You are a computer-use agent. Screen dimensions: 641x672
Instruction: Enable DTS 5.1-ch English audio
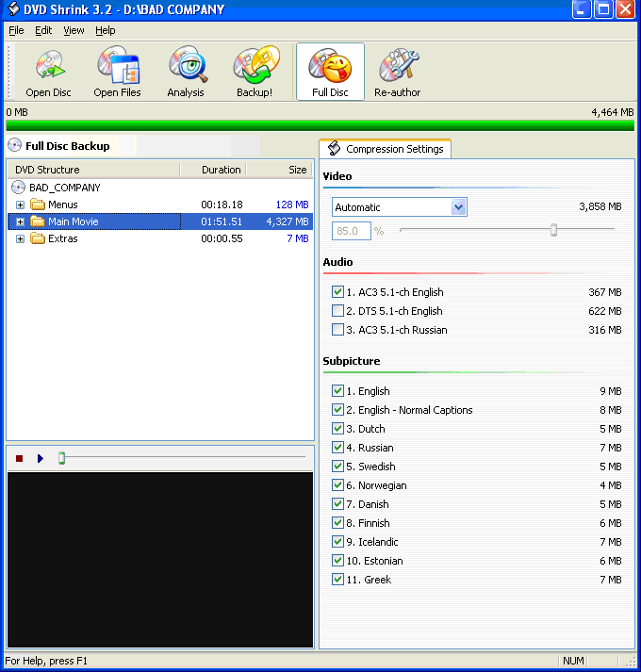pyautogui.click(x=337, y=311)
